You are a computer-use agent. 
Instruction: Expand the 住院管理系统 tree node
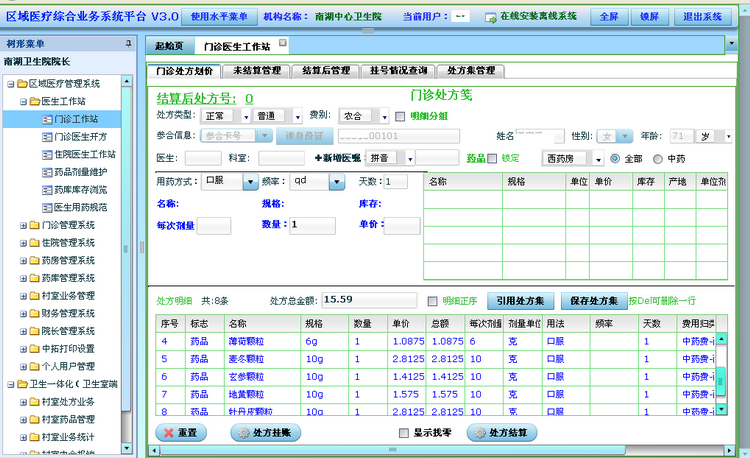pos(23,243)
